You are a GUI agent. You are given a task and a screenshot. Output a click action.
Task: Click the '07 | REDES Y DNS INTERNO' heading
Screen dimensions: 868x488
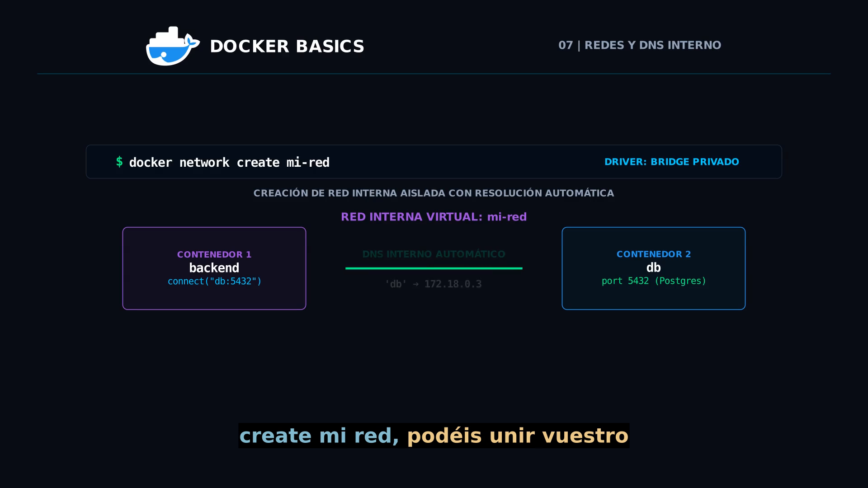640,45
